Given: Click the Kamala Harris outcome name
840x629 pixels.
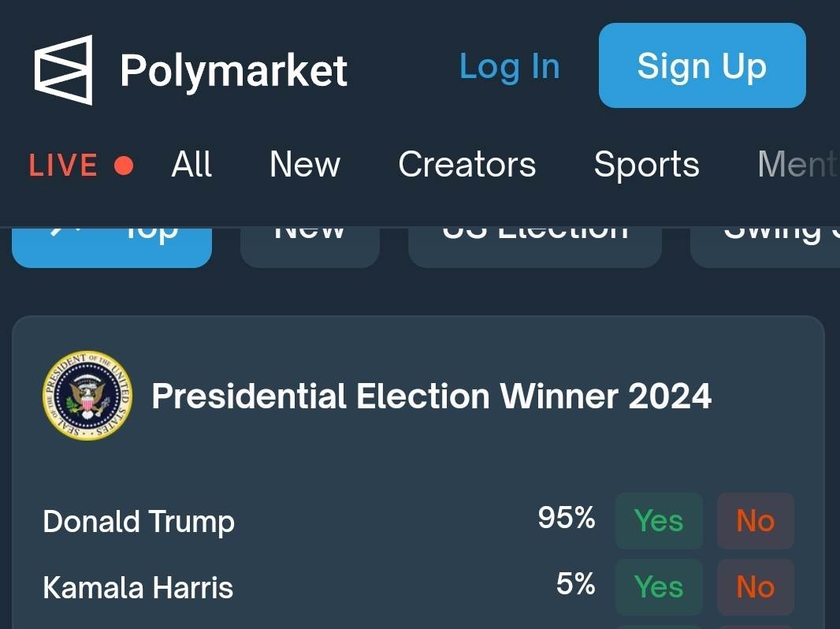Looking at the screenshot, I should click(x=138, y=588).
